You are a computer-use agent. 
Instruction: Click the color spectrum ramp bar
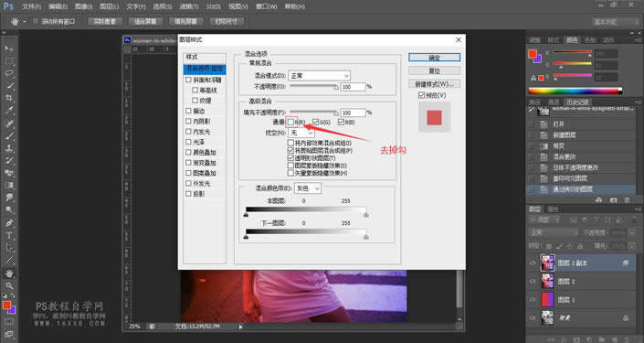click(575, 91)
